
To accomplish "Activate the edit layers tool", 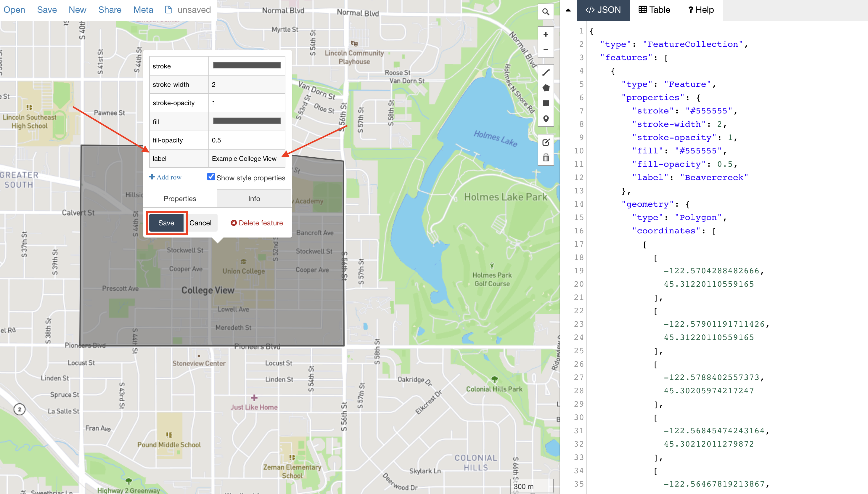I will point(546,142).
